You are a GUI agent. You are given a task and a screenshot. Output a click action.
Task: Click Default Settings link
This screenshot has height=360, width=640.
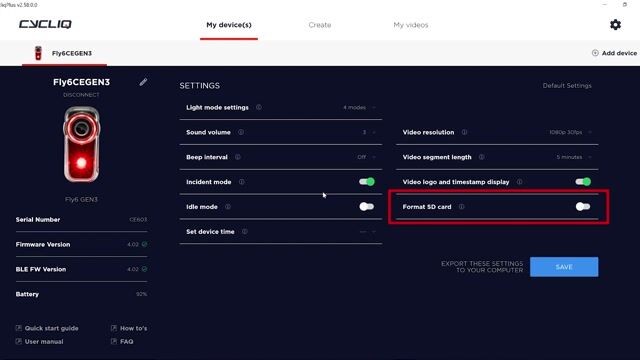coord(567,86)
